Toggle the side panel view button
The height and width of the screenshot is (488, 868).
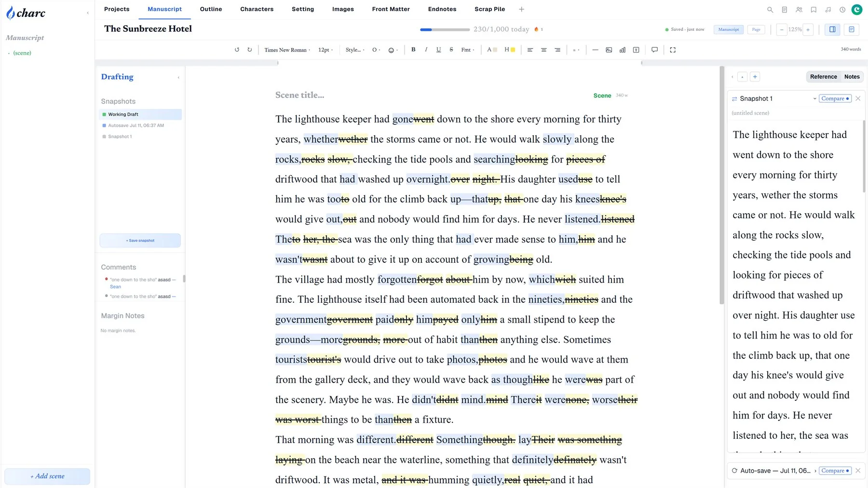tap(832, 29)
